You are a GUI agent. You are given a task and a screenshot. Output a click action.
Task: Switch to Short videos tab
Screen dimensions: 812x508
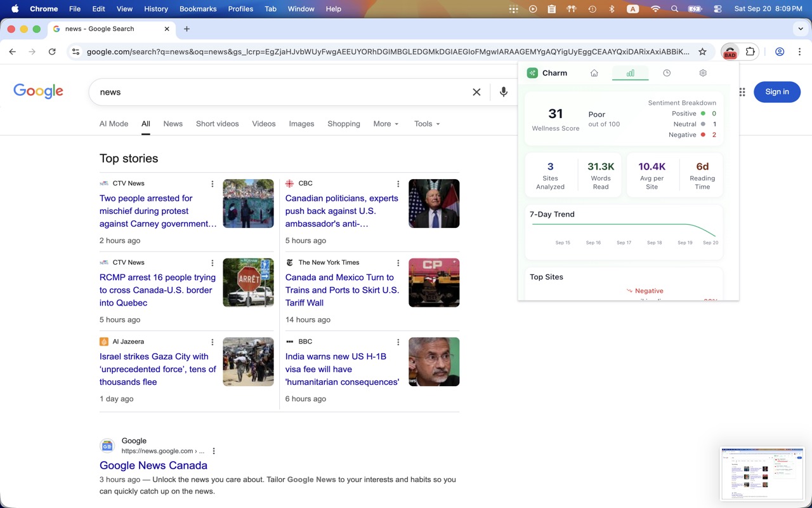(218, 124)
